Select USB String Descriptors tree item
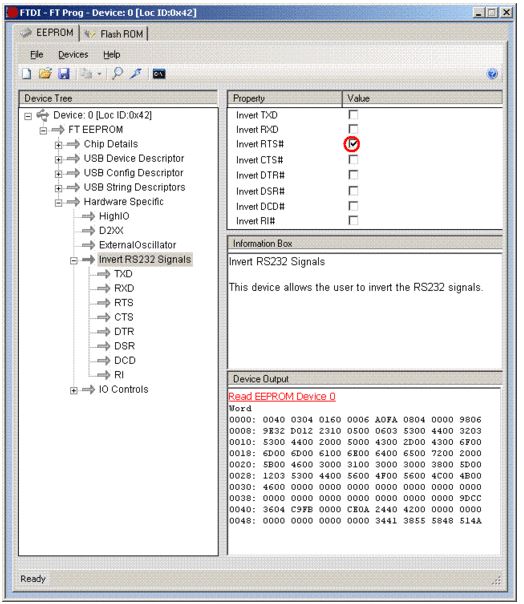Image resolution: width=524 pixels, height=604 pixels. coord(134,187)
